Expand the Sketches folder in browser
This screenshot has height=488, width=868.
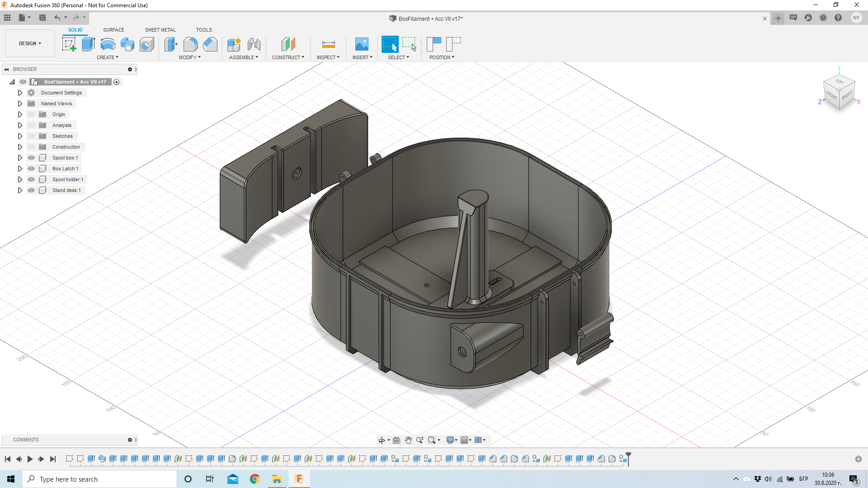[x=20, y=136]
